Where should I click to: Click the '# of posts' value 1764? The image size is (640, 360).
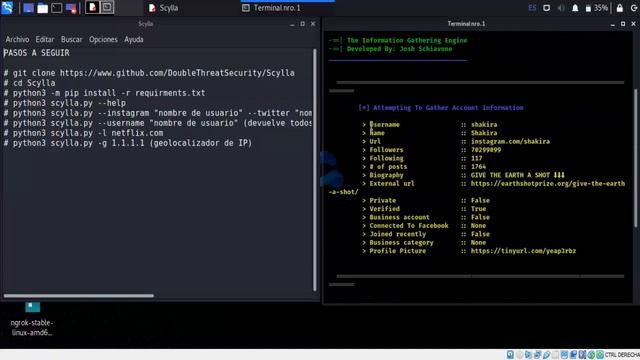point(478,167)
